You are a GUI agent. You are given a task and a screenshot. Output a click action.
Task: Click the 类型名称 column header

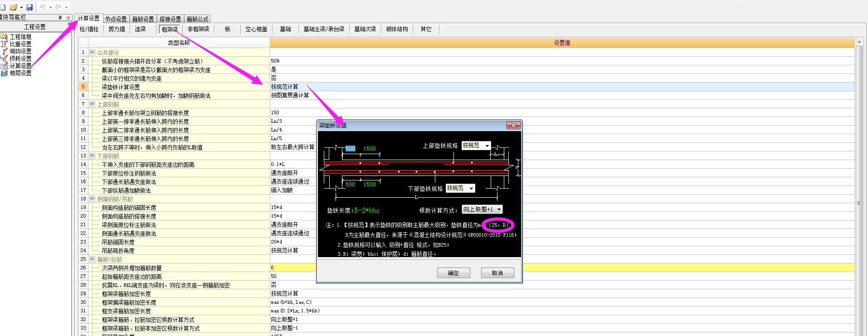[x=179, y=43]
